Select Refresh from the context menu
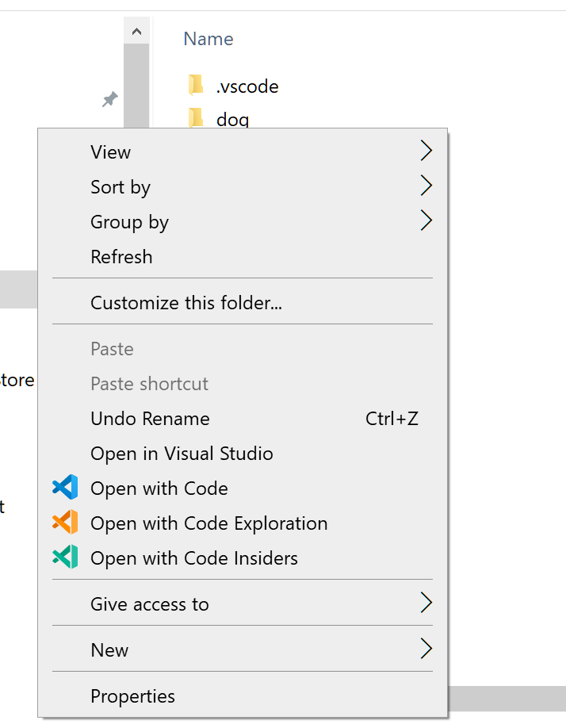 tap(121, 256)
